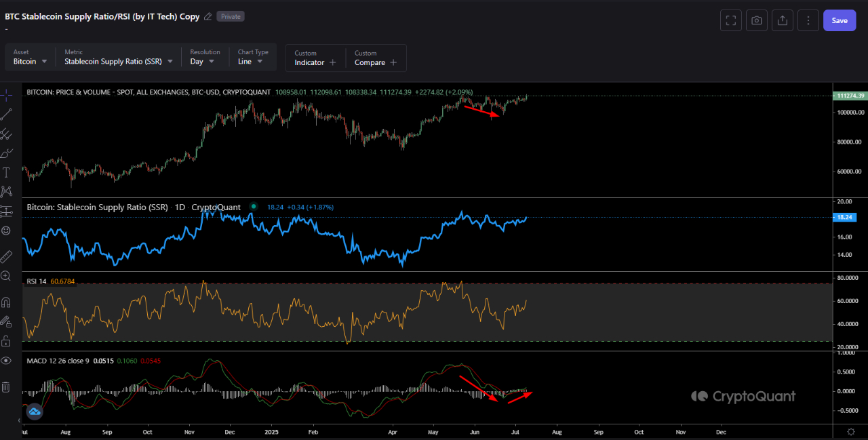
Task: Toggle SSR indicator visibility via green dot
Action: coord(254,207)
